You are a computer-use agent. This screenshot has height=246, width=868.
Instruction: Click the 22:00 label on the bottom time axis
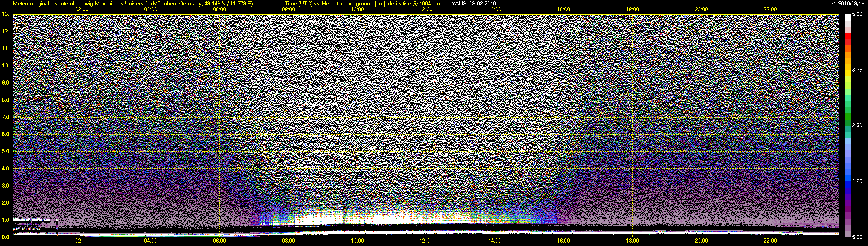(770, 241)
